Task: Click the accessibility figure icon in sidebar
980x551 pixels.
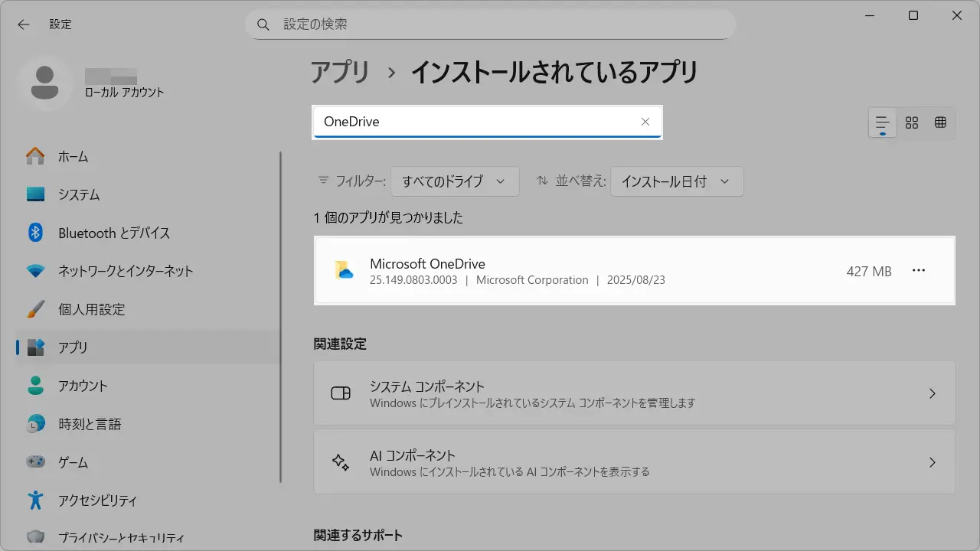Action: pyautogui.click(x=35, y=500)
